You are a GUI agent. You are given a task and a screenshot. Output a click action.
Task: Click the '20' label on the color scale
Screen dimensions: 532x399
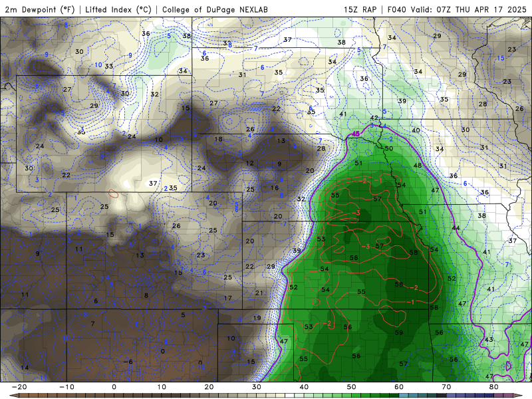tap(209, 387)
